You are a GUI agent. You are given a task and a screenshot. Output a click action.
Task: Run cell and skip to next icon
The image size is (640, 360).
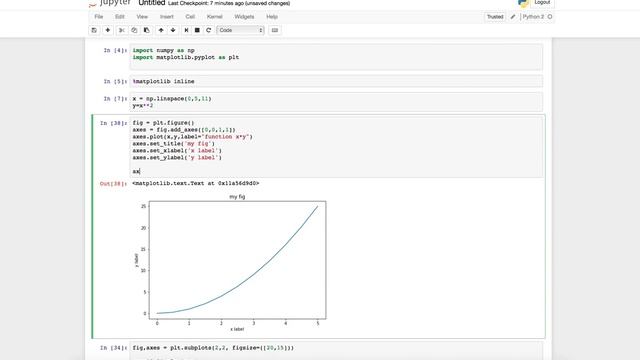pyautogui.click(x=187, y=30)
